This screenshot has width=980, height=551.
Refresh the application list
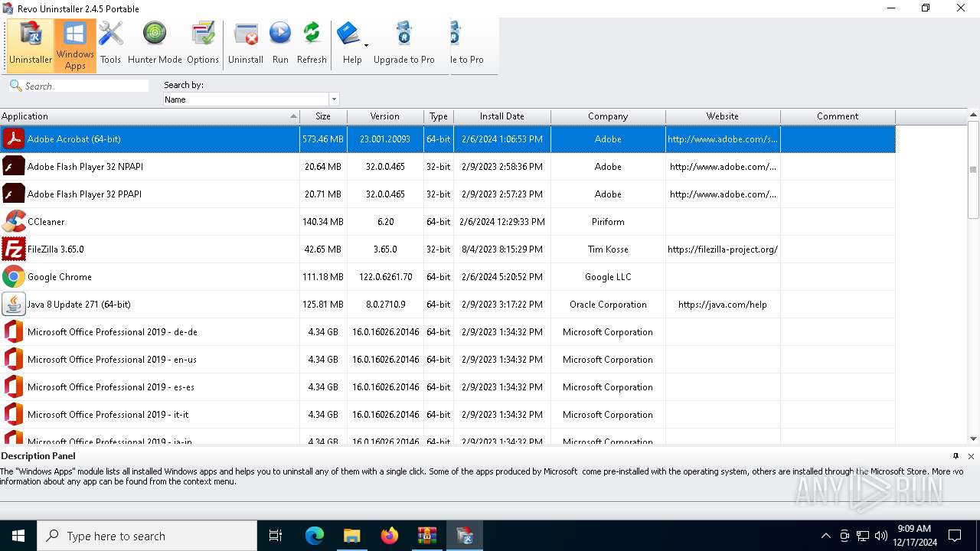(x=312, y=46)
